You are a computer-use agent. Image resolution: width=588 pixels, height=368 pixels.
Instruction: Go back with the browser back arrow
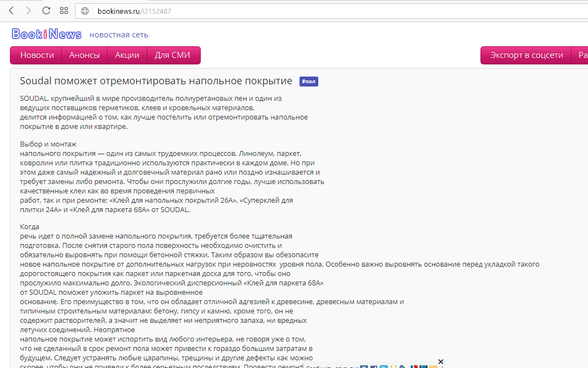[11, 11]
